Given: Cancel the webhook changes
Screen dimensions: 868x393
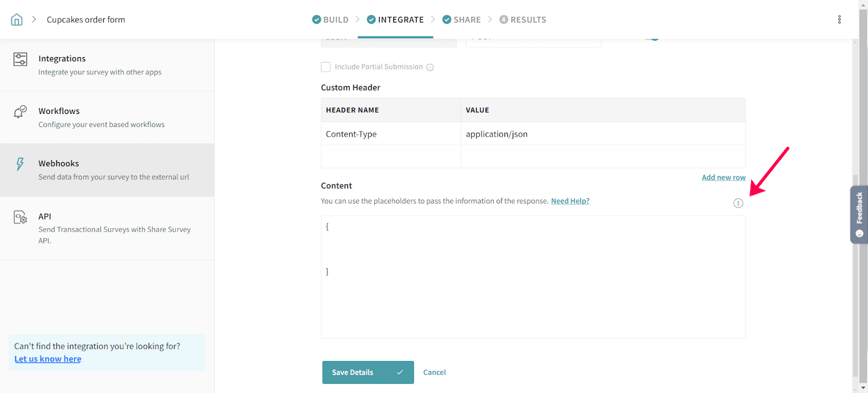Looking at the screenshot, I should tap(434, 372).
